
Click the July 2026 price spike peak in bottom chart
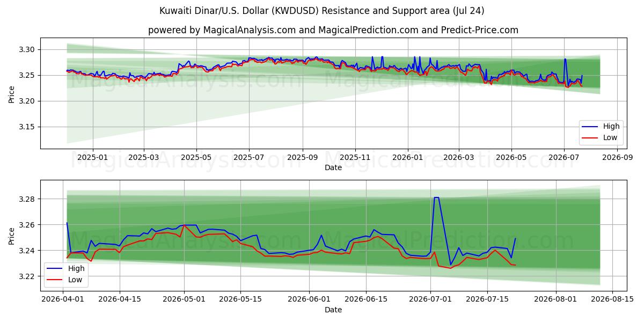pyautogui.click(x=436, y=197)
